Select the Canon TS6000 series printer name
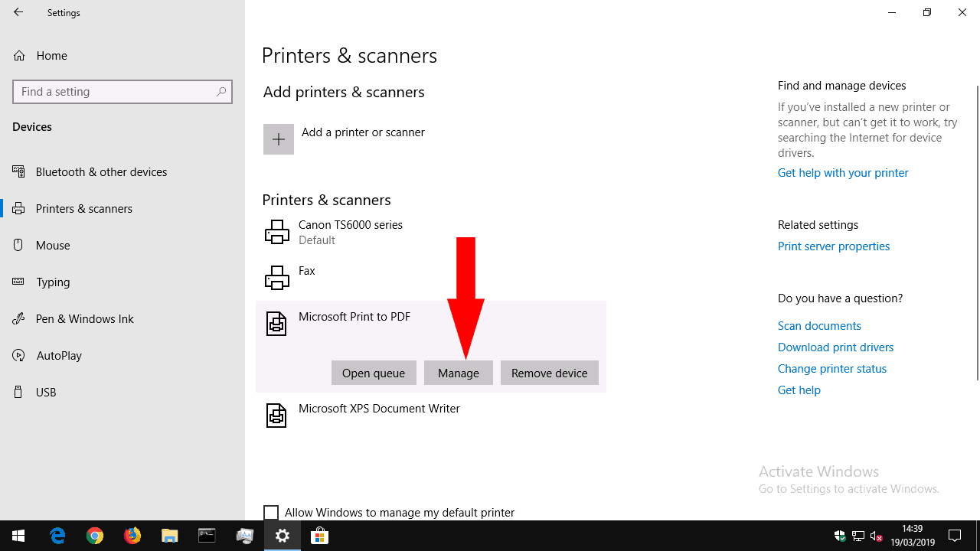The height and width of the screenshot is (551, 980). pyautogui.click(x=351, y=225)
